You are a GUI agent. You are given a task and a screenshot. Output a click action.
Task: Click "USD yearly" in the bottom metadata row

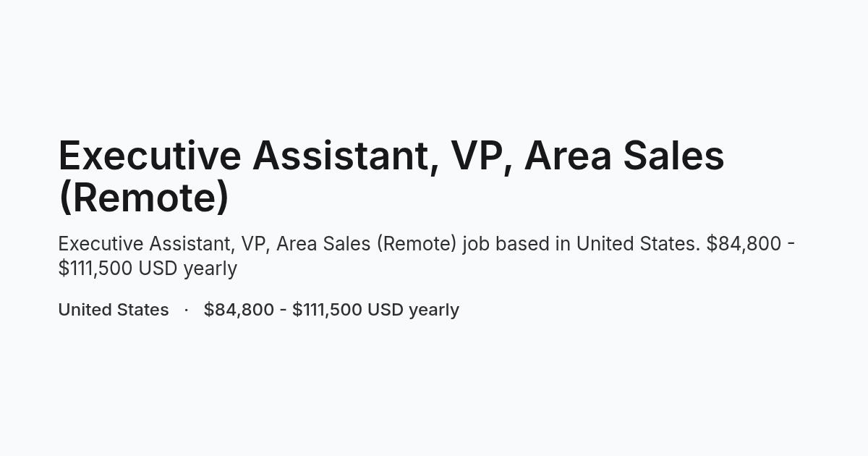click(x=413, y=310)
